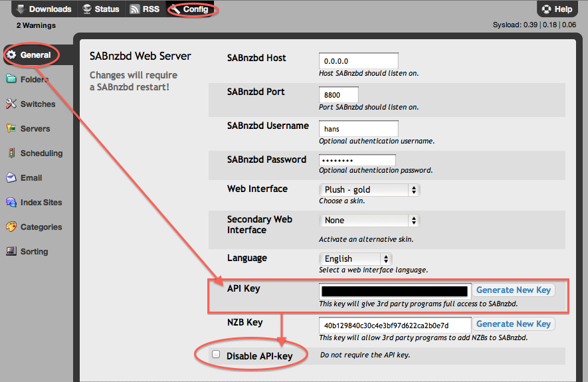The height and width of the screenshot is (382, 588).
Task: Focus the SABnzbd Username field
Action: tap(359, 129)
